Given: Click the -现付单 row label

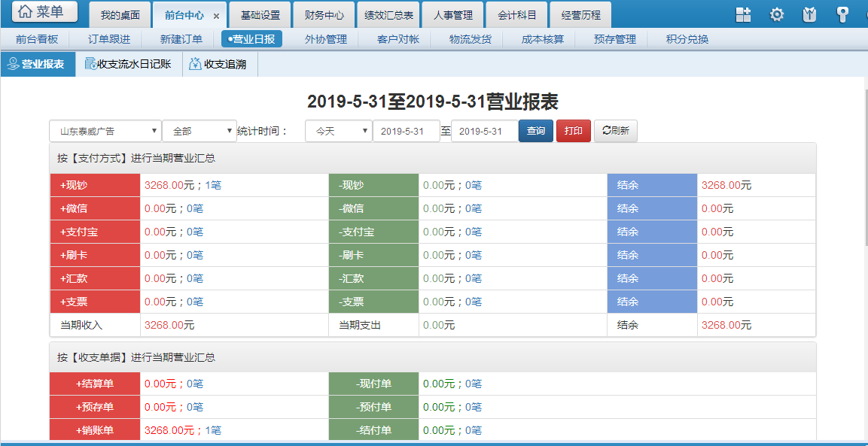Looking at the screenshot, I should (x=373, y=384).
